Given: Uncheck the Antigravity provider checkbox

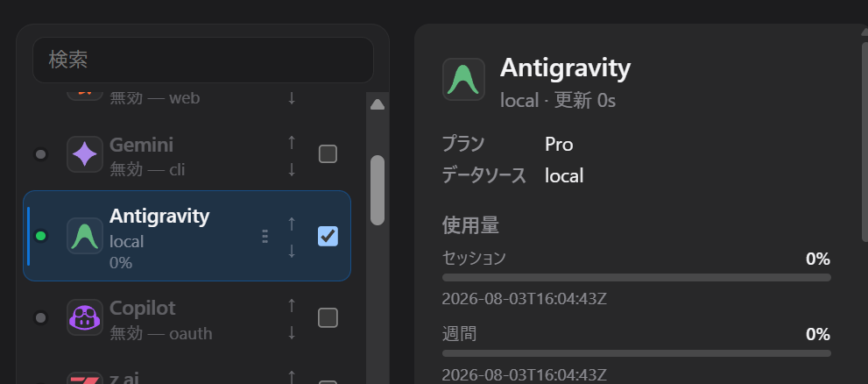Looking at the screenshot, I should [x=328, y=236].
